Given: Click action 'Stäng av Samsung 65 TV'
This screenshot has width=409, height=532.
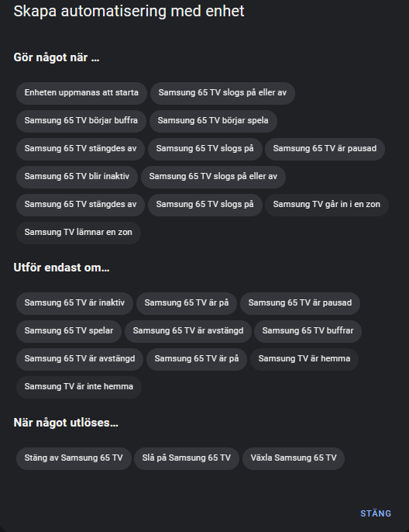Looking at the screenshot, I should pyautogui.click(x=74, y=458).
